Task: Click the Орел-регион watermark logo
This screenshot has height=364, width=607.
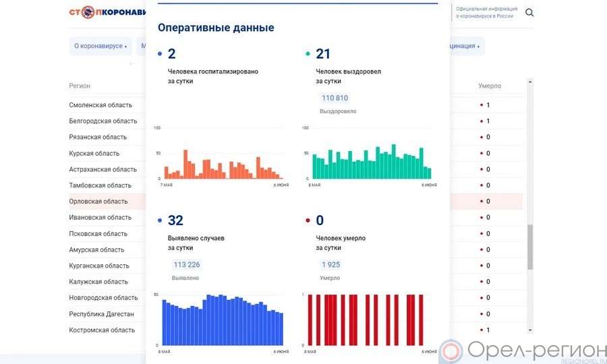Action: [x=523, y=351]
